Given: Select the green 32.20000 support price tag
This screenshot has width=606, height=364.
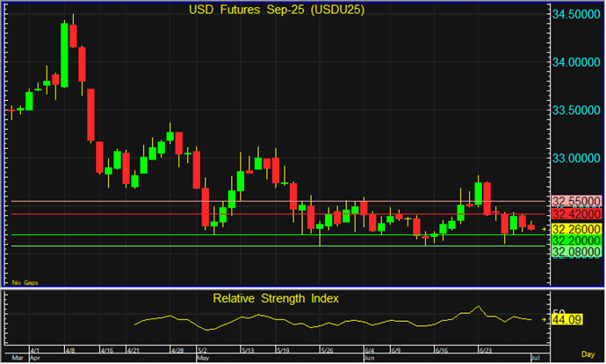Looking at the screenshot, I should tap(576, 240).
